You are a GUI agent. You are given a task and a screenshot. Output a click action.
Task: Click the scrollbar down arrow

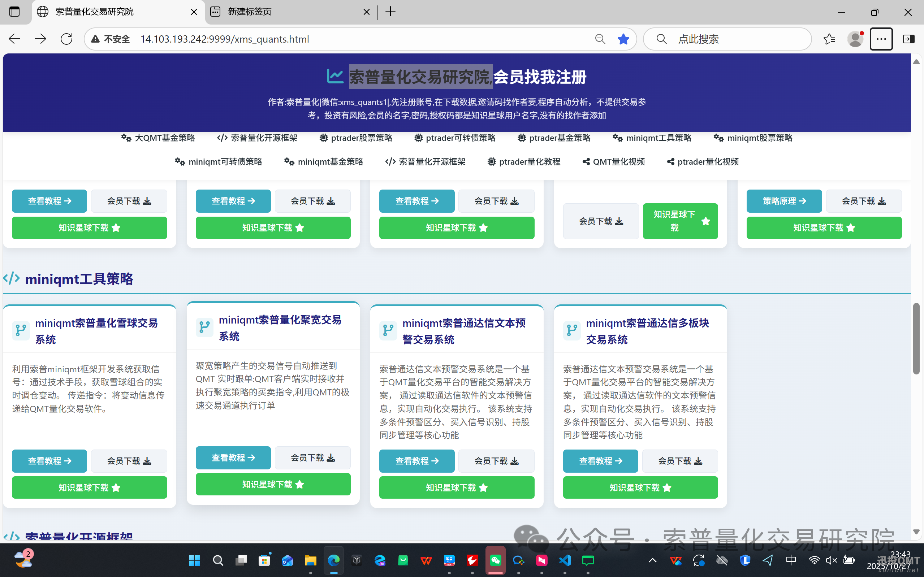(x=916, y=532)
